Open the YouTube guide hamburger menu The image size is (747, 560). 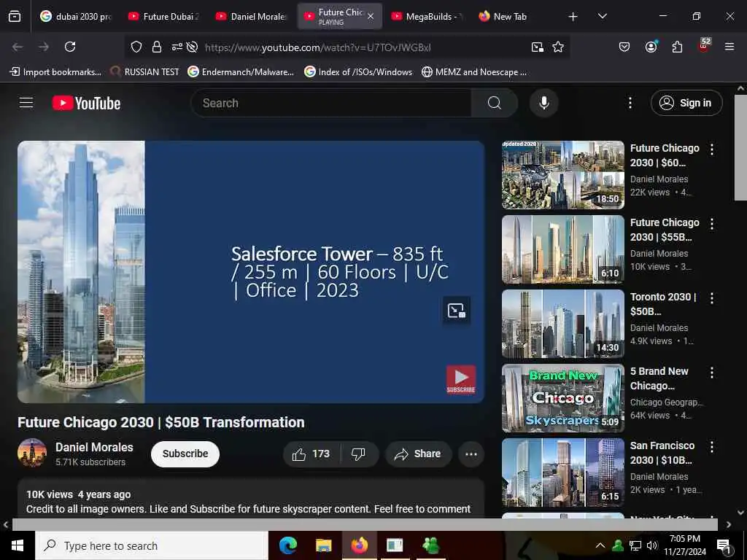click(x=26, y=103)
